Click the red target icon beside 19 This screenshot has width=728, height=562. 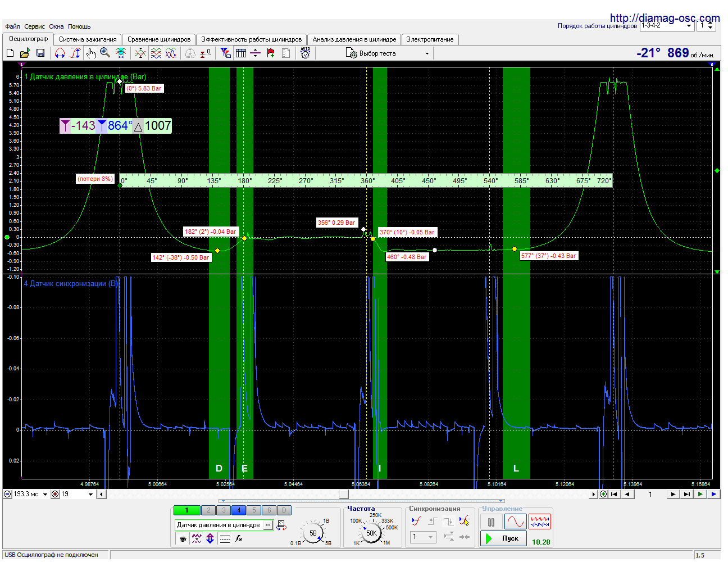(55, 494)
